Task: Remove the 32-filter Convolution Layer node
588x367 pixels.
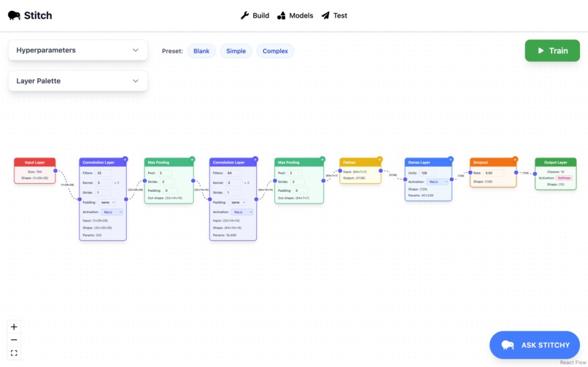Action: click(125, 159)
